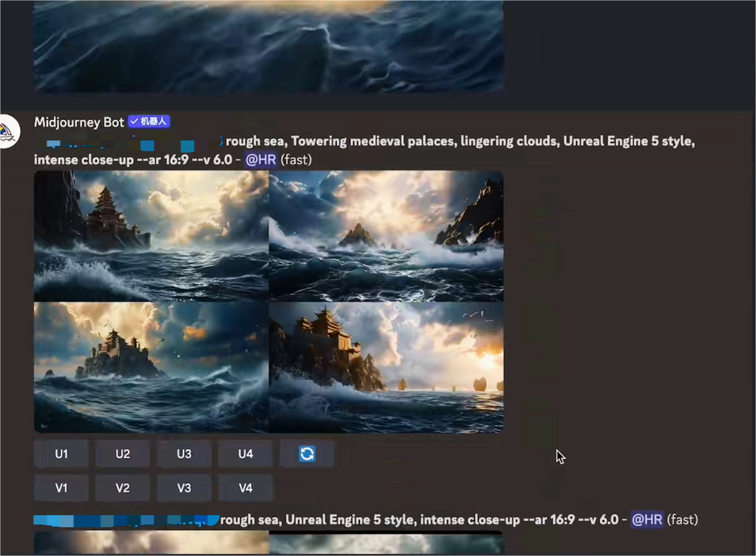Upscale the first image with U1
Screen dimensions: 756x556
point(61,454)
